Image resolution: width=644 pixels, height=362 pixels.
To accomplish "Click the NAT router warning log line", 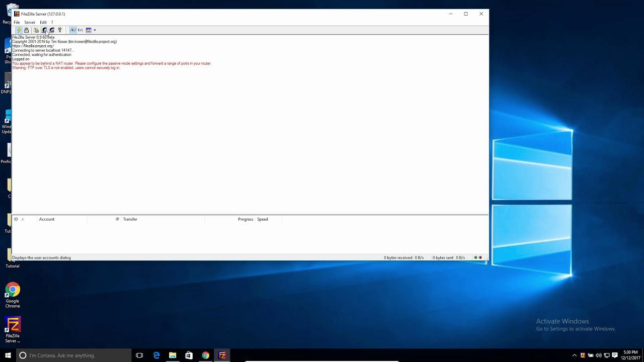I will [x=112, y=63].
